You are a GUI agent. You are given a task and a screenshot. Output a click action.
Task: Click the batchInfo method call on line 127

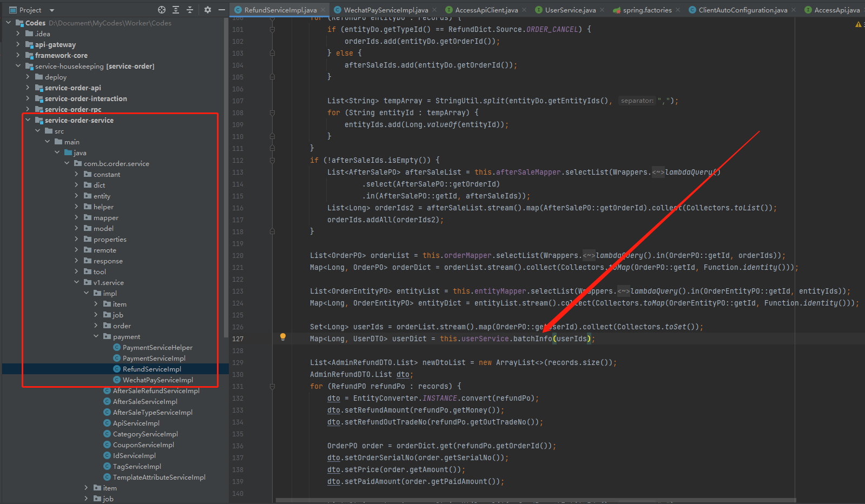[533, 339]
